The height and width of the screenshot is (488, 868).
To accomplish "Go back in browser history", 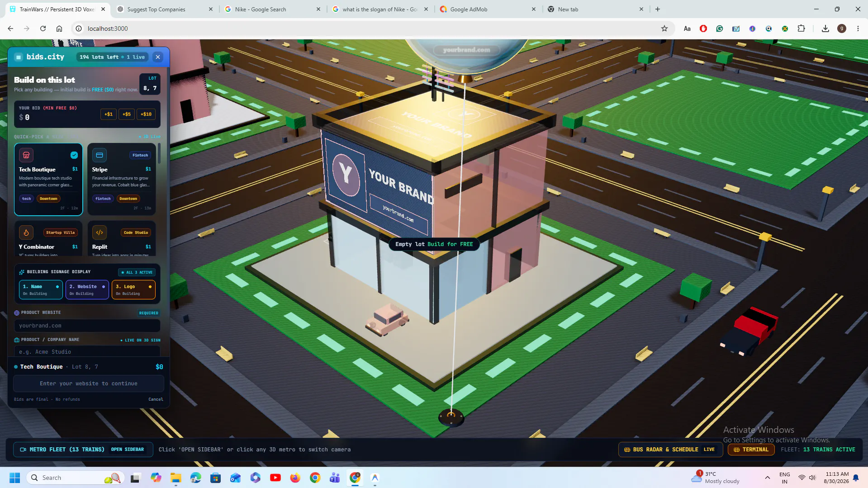I will 10,28.
